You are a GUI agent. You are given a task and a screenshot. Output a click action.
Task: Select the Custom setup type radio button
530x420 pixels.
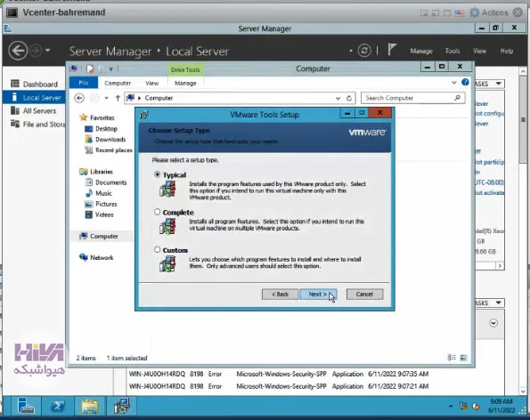[x=157, y=250]
